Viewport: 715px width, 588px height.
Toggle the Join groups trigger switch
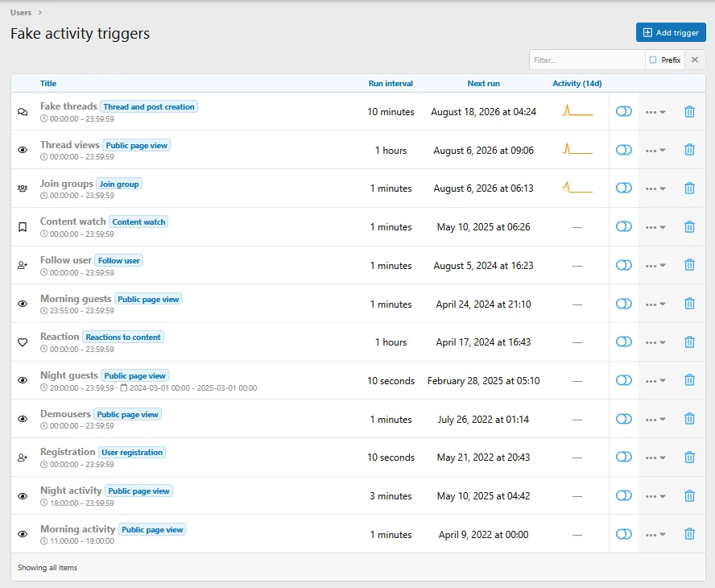(x=624, y=188)
